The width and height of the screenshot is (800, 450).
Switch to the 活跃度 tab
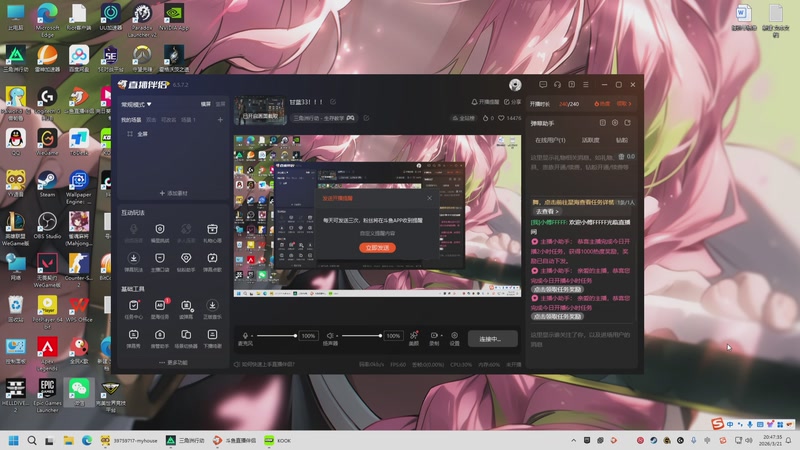(x=590, y=140)
